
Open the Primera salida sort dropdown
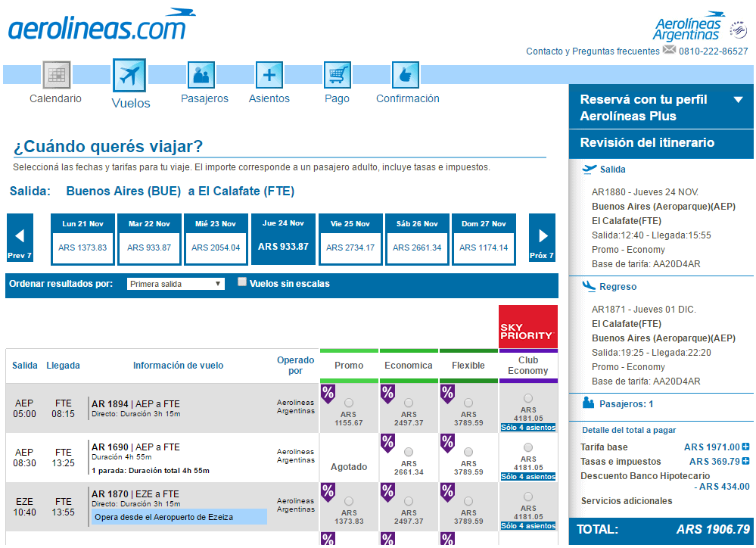pos(176,284)
